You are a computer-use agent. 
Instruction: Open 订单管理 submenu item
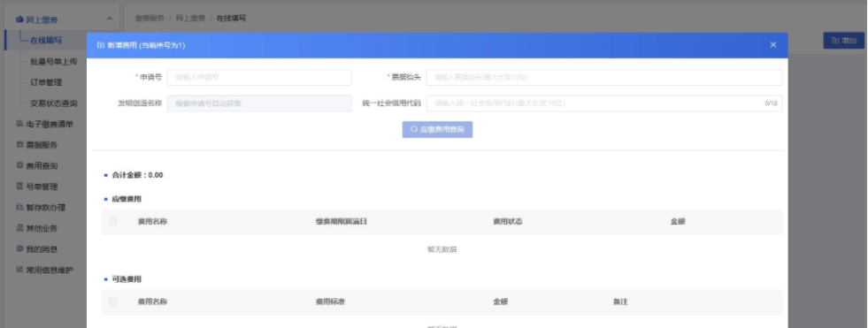46,82
